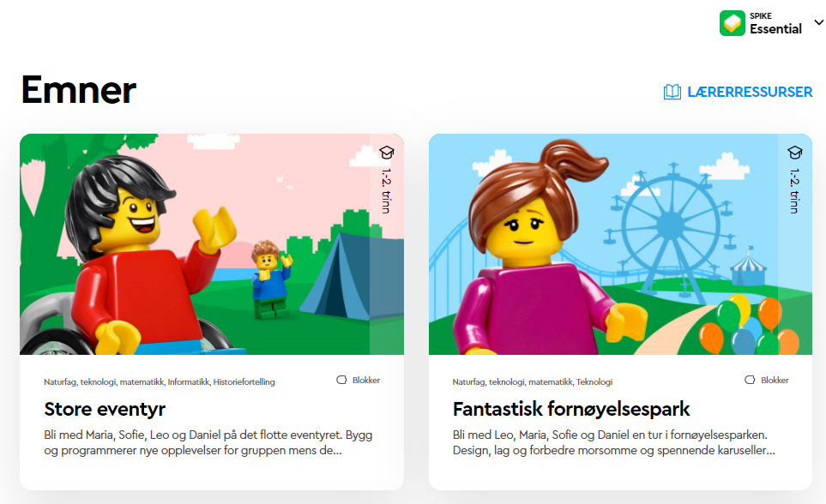Click Fantastisk fornøyelsespark subject tags line
The width and height of the screenshot is (826, 504).
pyautogui.click(x=533, y=381)
